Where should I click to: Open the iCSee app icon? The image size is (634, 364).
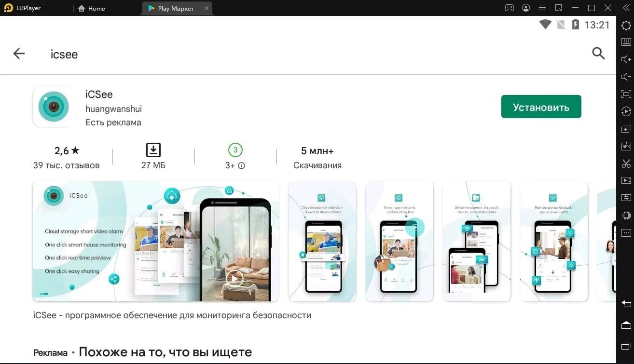[54, 107]
